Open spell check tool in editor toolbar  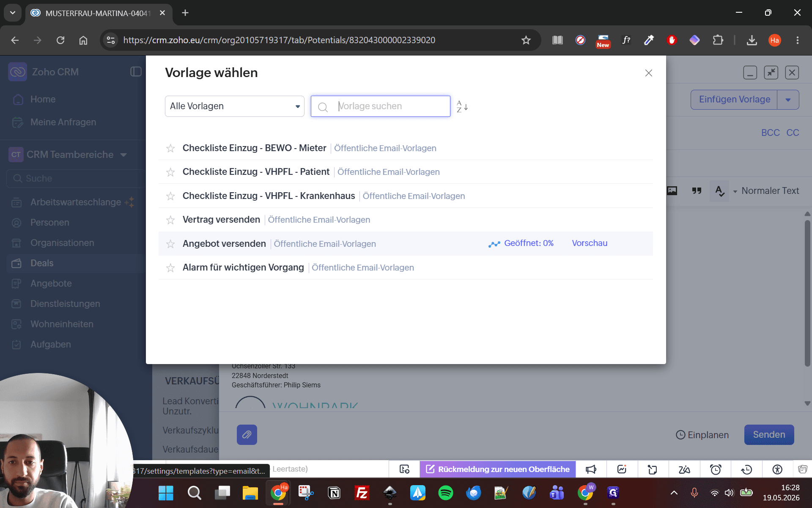[x=720, y=191]
